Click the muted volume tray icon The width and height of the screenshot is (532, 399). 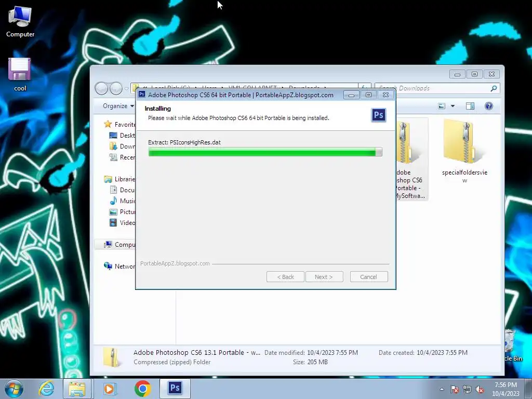[x=480, y=389]
